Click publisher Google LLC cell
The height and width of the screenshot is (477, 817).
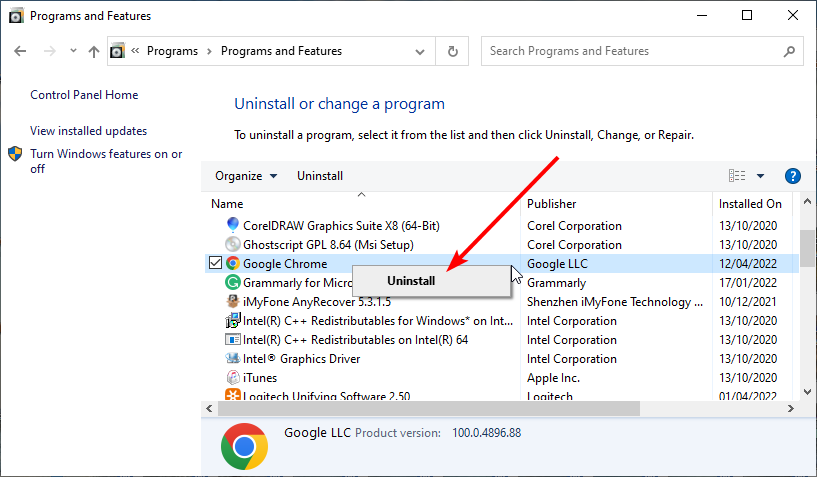(557, 264)
